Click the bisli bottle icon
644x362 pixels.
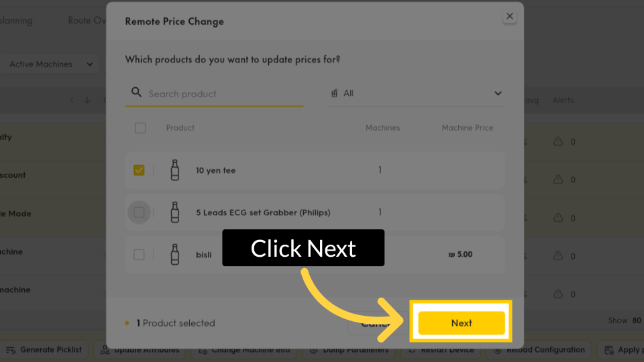coord(175,255)
